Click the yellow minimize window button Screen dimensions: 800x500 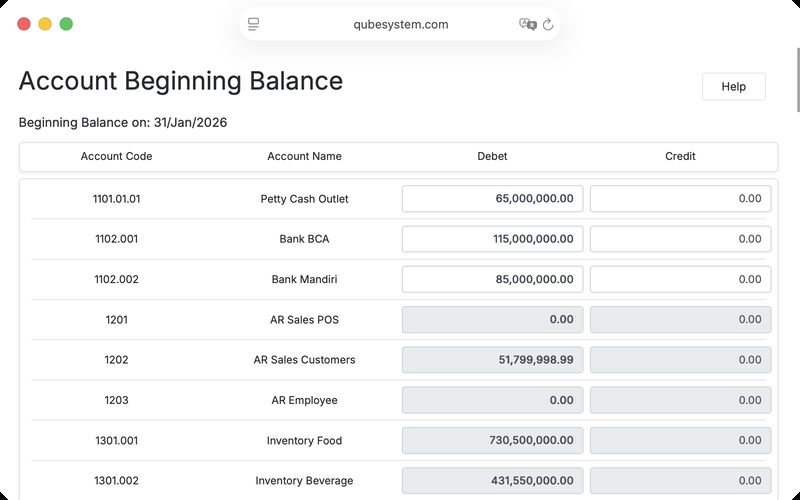point(45,24)
